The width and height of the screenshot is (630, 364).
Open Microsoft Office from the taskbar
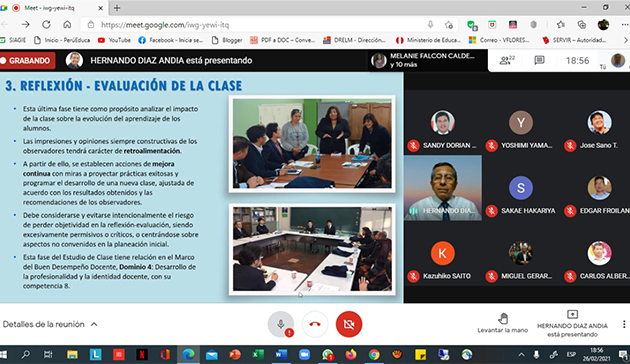[165, 354]
